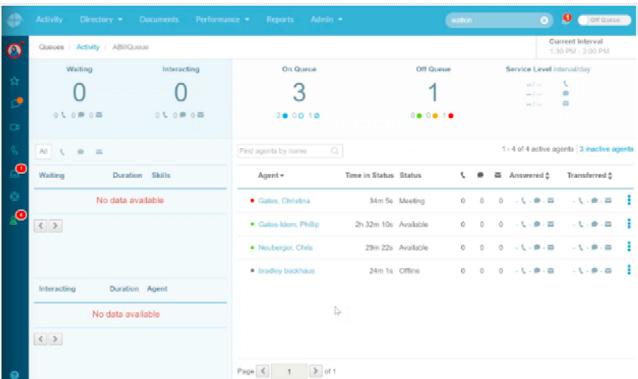Go to previous page of Interacting list

pos(41,339)
